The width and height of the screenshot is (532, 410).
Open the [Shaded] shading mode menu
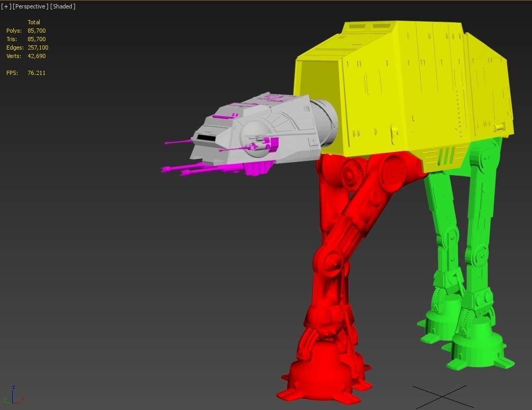tap(63, 6)
